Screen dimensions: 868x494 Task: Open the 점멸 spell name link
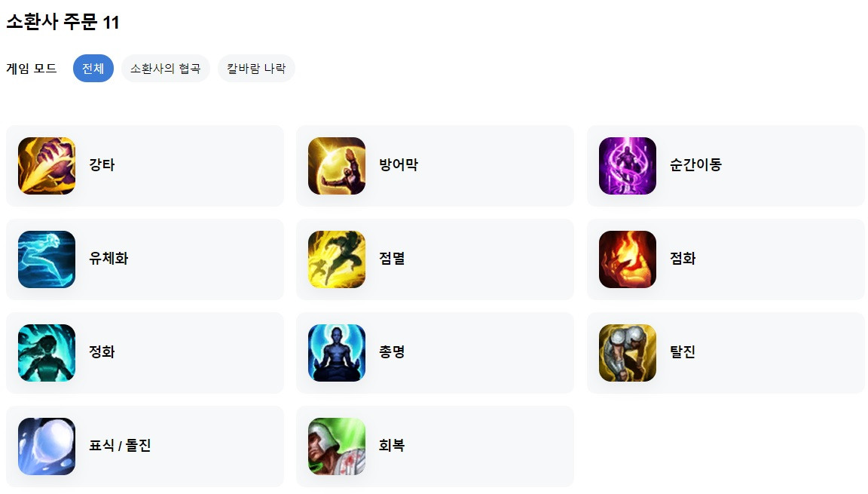point(392,258)
